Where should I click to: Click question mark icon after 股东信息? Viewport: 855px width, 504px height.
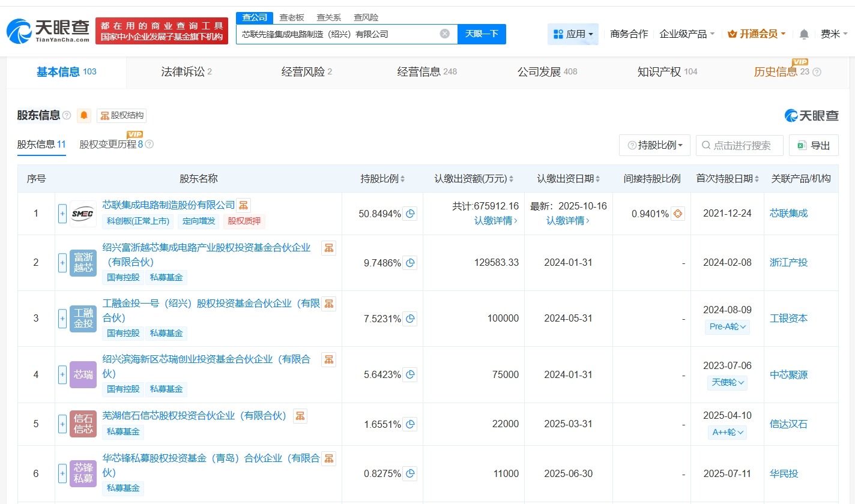click(x=67, y=115)
